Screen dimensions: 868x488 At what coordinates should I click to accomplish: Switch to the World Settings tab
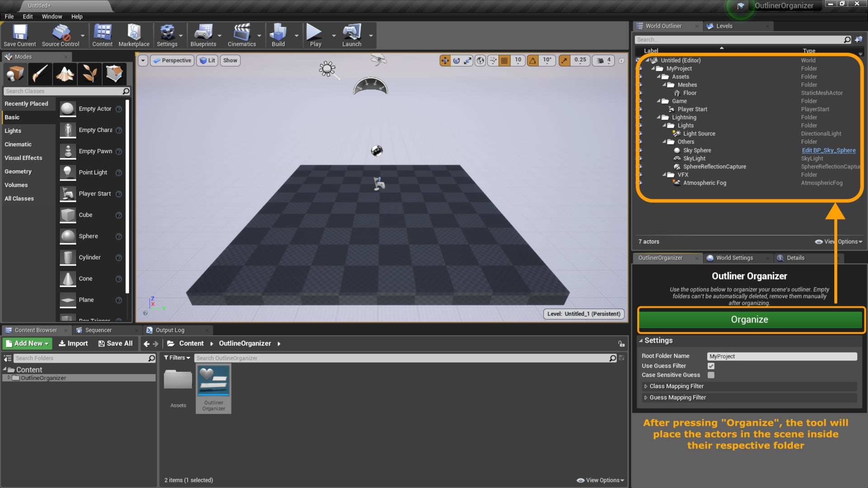pyautogui.click(x=734, y=258)
